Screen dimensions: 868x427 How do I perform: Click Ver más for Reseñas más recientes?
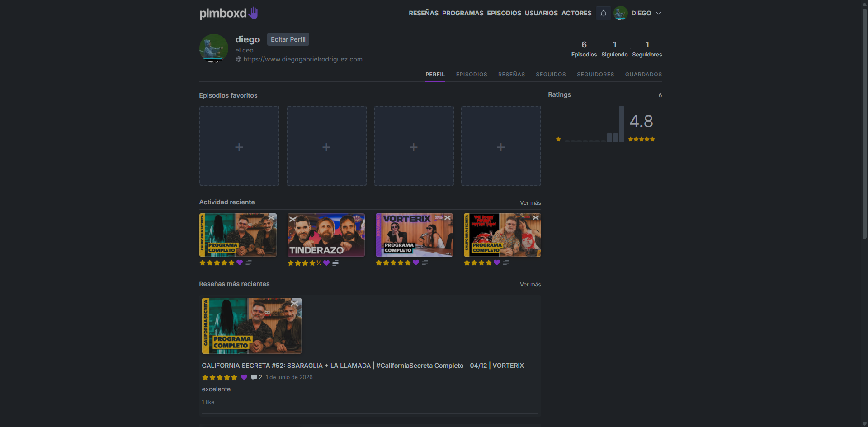pyautogui.click(x=530, y=285)
